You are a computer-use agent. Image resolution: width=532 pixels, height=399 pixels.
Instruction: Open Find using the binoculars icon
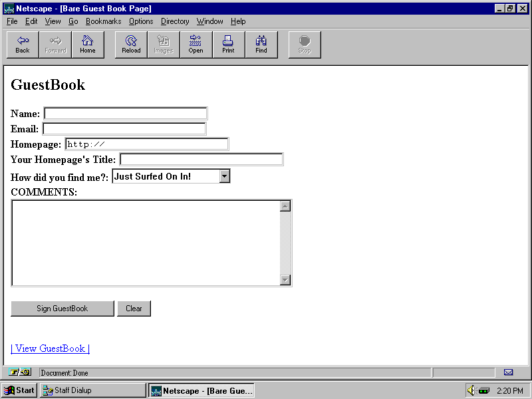click(261, 45)
